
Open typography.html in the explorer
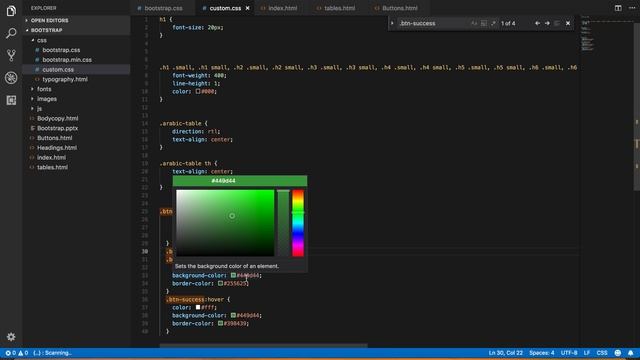(x=65, y=79)
